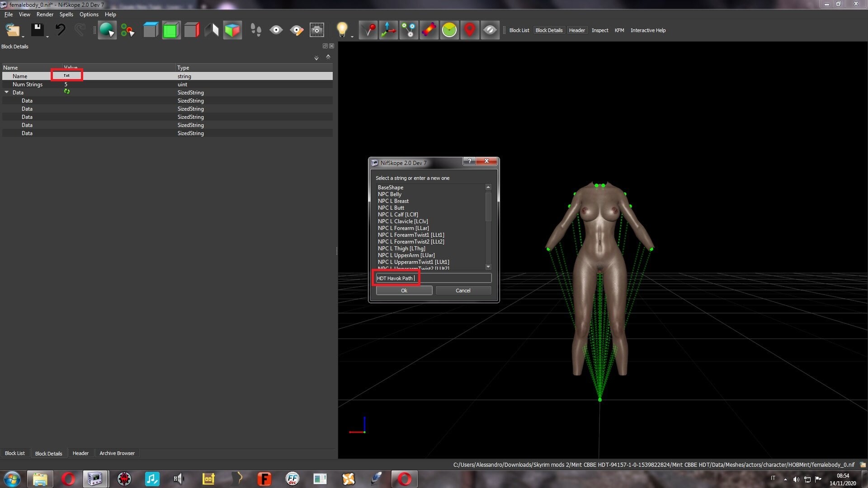
Task: Click the string list scrollbar up arrow
Action: 488,187
